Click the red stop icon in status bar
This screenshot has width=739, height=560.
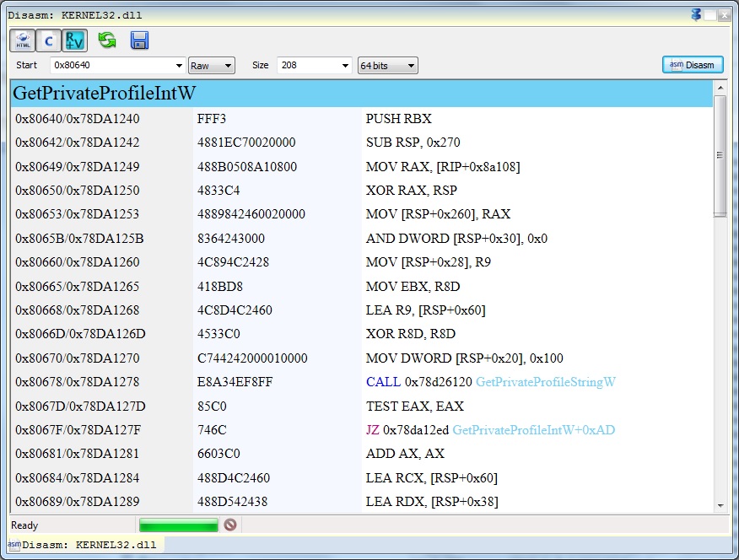click(230, 525)
